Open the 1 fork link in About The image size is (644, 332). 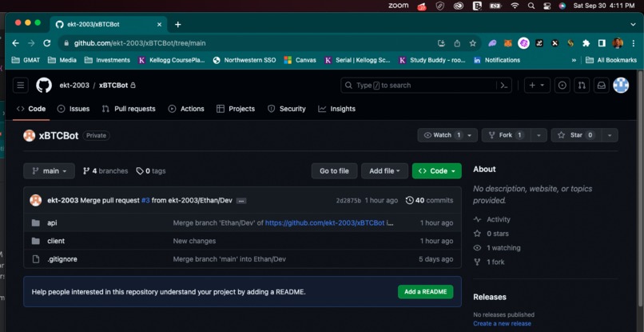click(x=490, y=262)
